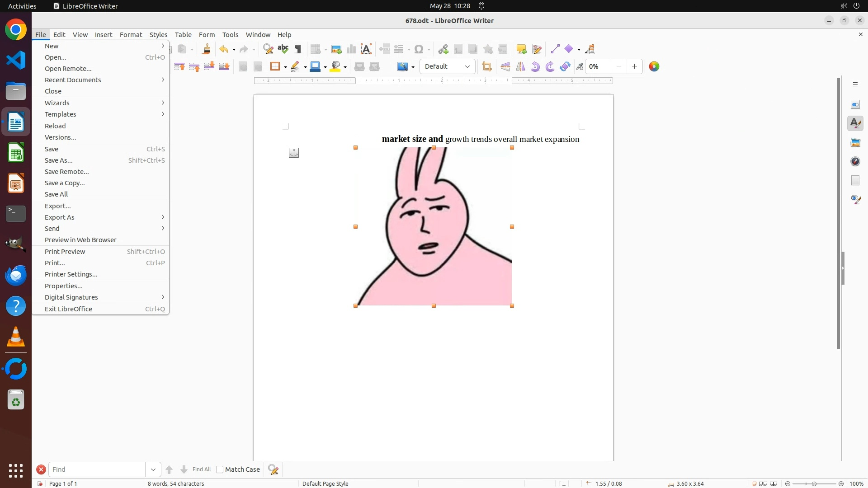Expand the Find history dropdown arrow
Viewport: 868px width, 488px height.
point(153,469)
